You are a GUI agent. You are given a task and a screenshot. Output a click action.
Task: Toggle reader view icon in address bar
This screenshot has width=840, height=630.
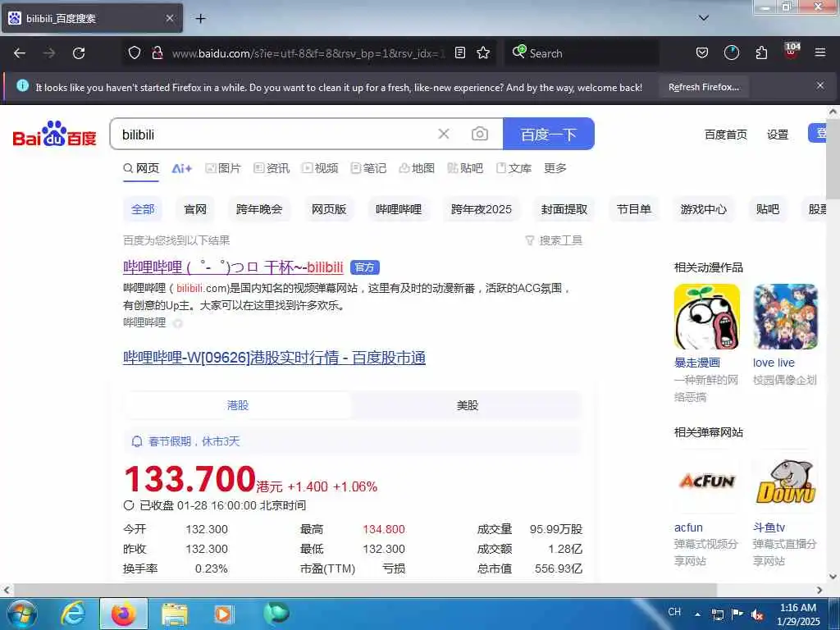click(x=460, y=52)
